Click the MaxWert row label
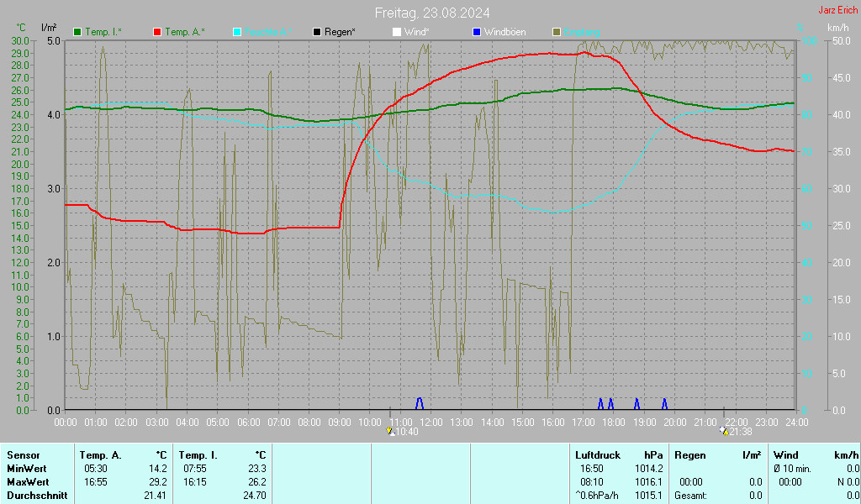Screen dimensions: 861x504 [27, 481]
